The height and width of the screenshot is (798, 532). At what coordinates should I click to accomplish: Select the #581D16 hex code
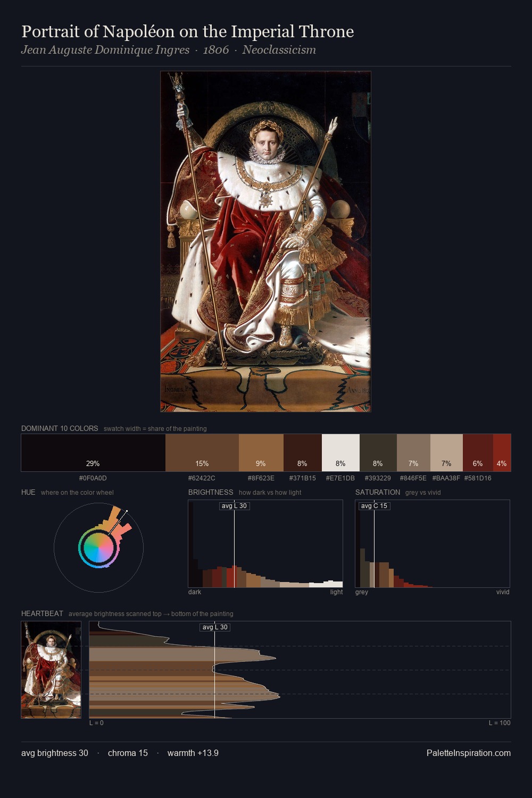pos(478,478)
